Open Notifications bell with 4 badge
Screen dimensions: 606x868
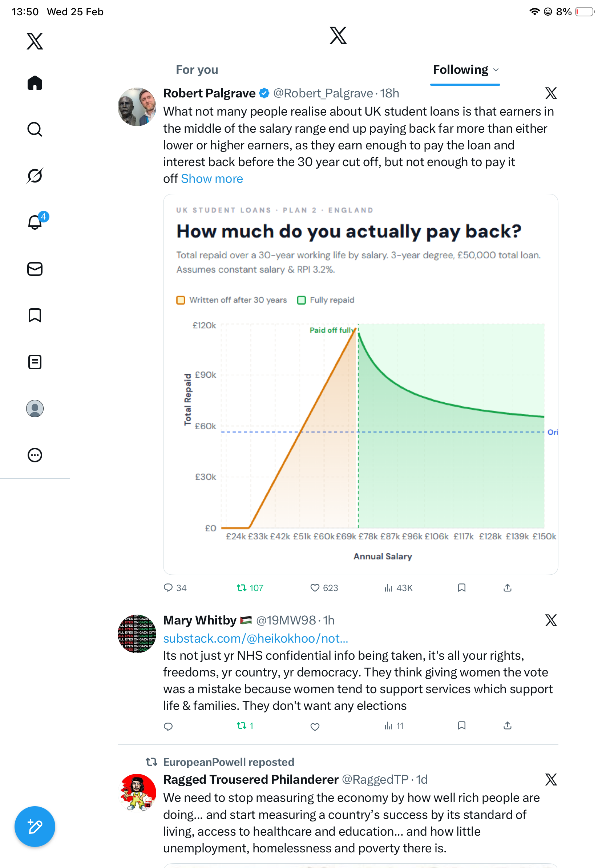coord(35,222)
